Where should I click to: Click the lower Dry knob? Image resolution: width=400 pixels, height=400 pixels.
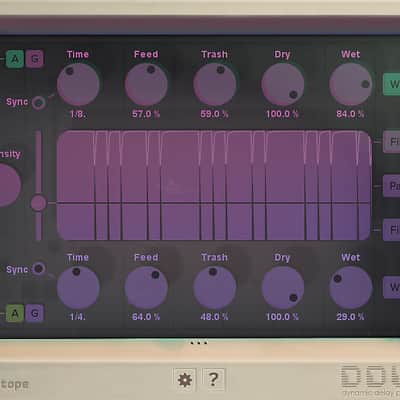pyautogui.click(x=283, y=287)
